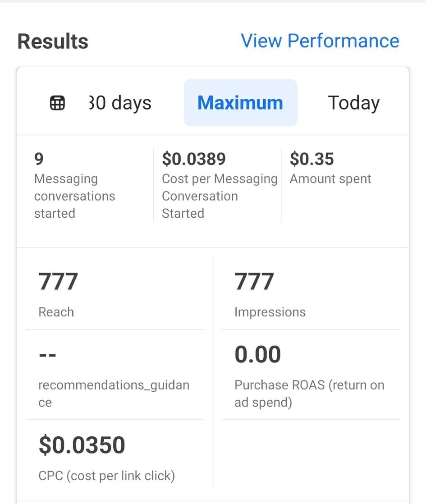Image resolution: width=426 pixels, height=504 pixels.
Task: Tap the 777 Reach value
Action: tap(58, 282)
